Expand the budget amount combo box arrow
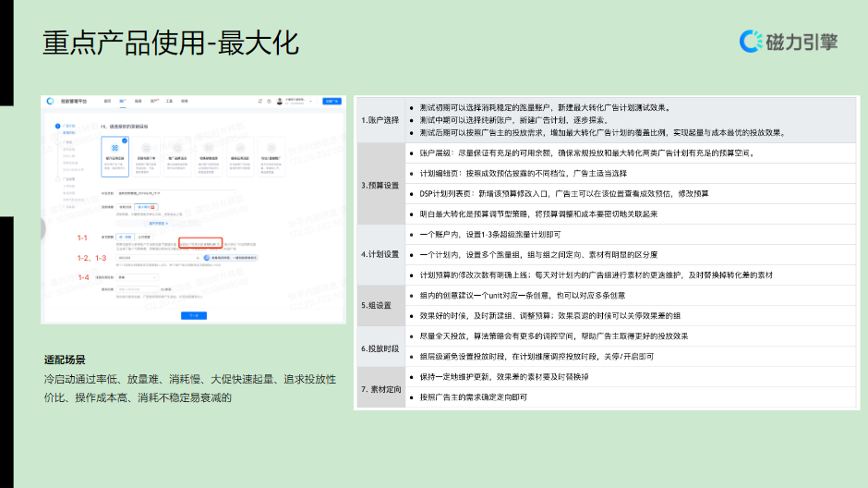The image size is (868, 488). point(198,258)
